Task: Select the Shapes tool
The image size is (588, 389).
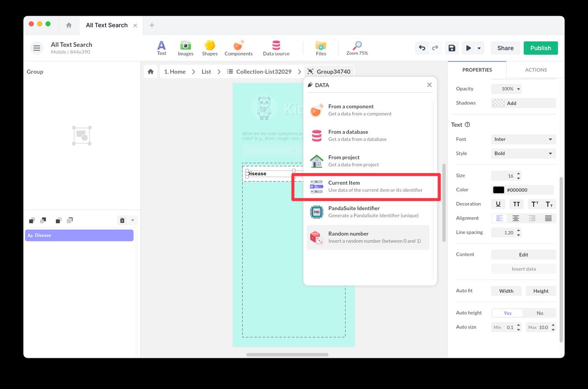Action: pos(209,48)
